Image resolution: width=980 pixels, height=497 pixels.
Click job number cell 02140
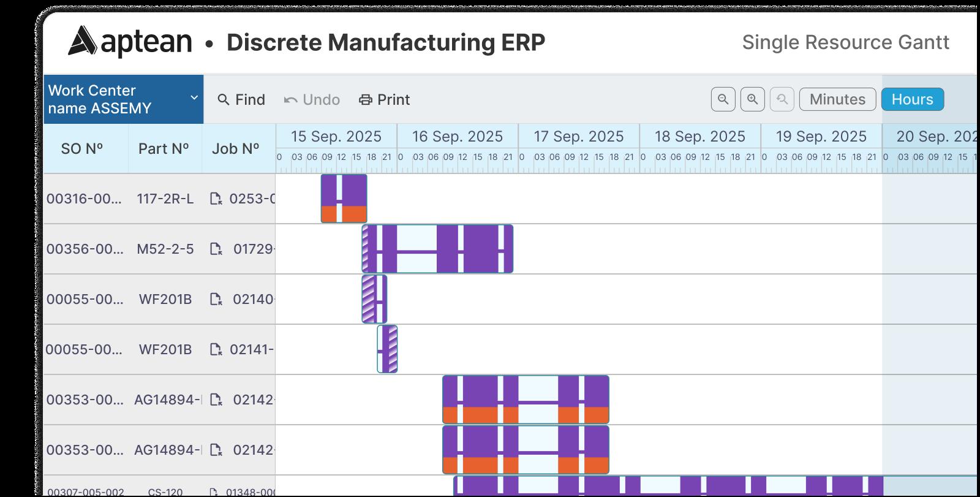click(254, 299)
